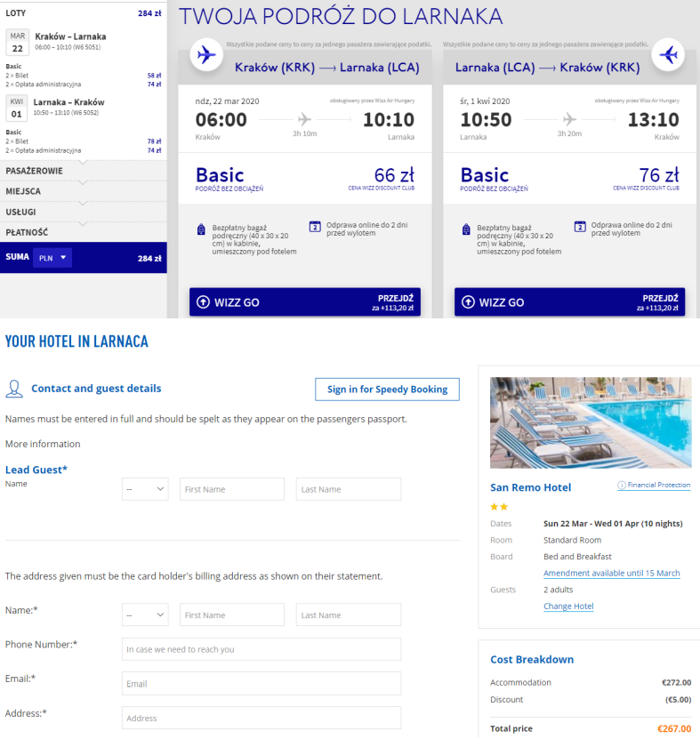Click the cabin bag icon in the Kraków–Larnaka card
The image size is (700, 739).
tap(201, 229)
